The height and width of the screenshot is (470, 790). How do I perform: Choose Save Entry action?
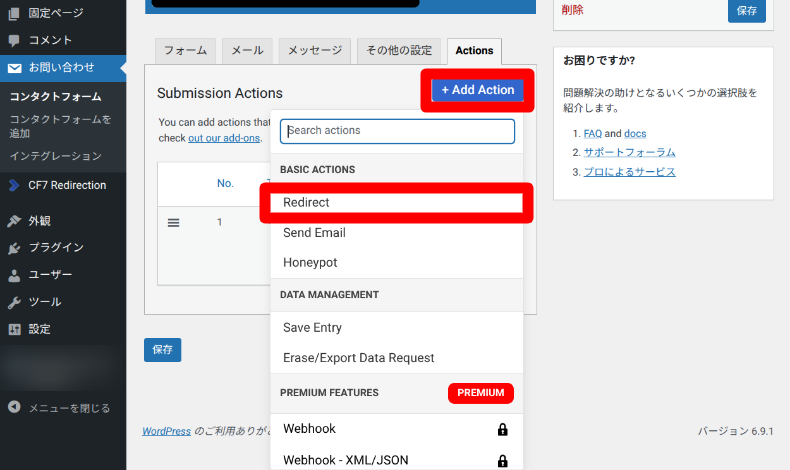click(397, 327)
